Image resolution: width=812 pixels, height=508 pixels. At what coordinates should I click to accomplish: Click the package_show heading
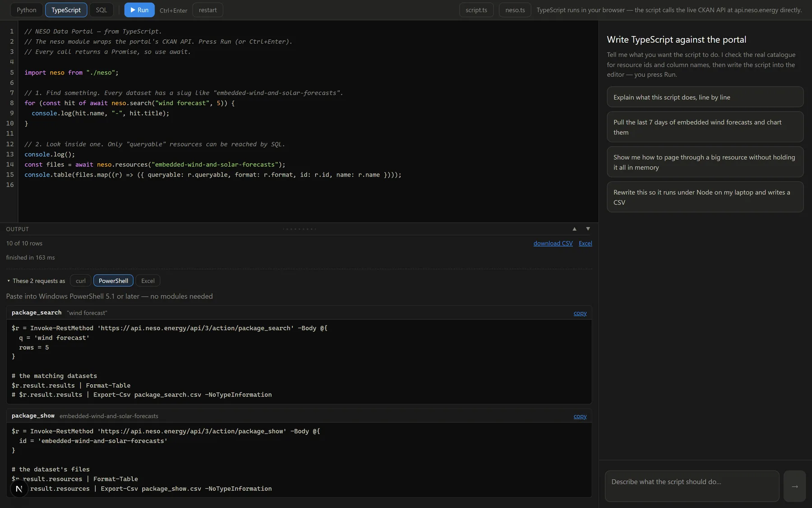tap(33, 416)
